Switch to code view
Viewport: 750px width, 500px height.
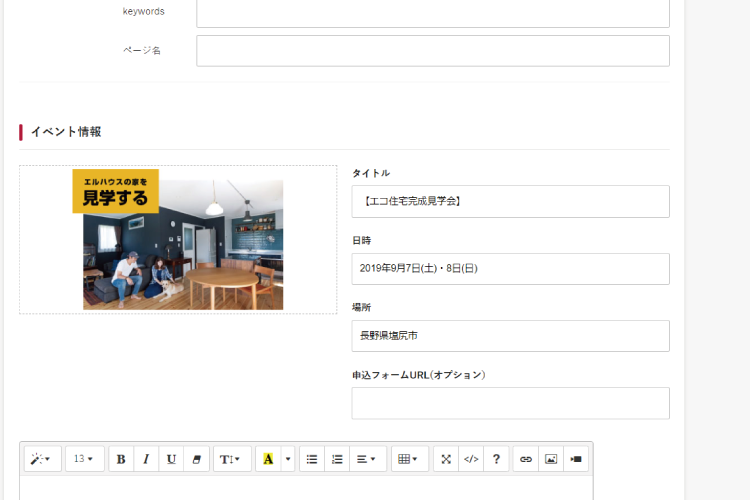pos(471,459)
